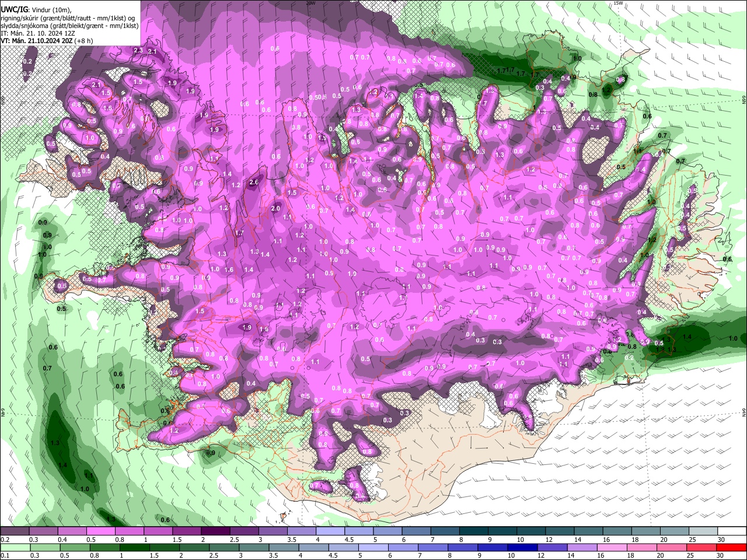Click the 'rigning/skúrir (grænt/blátt/rautt - mm/1klst) og' line
Image resolution: width=747 pixels, height=560 pixels.
[68, 18]
